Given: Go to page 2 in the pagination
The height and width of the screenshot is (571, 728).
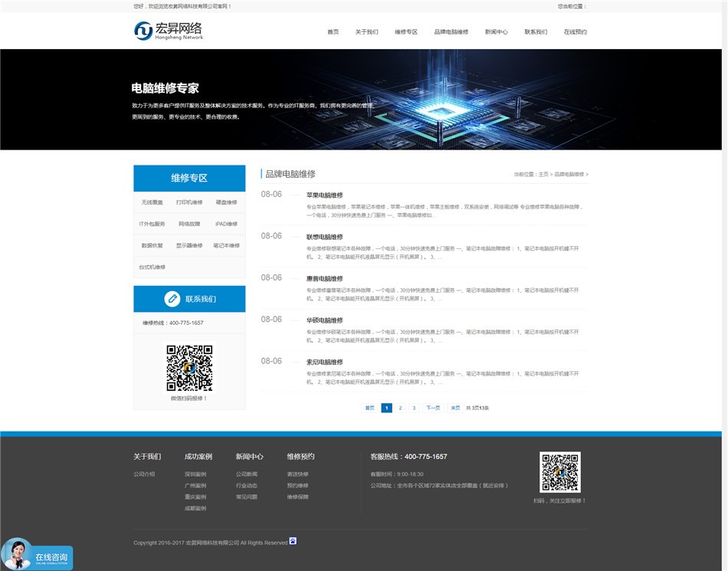Looking at the screenshot, I should pos(400,408).
